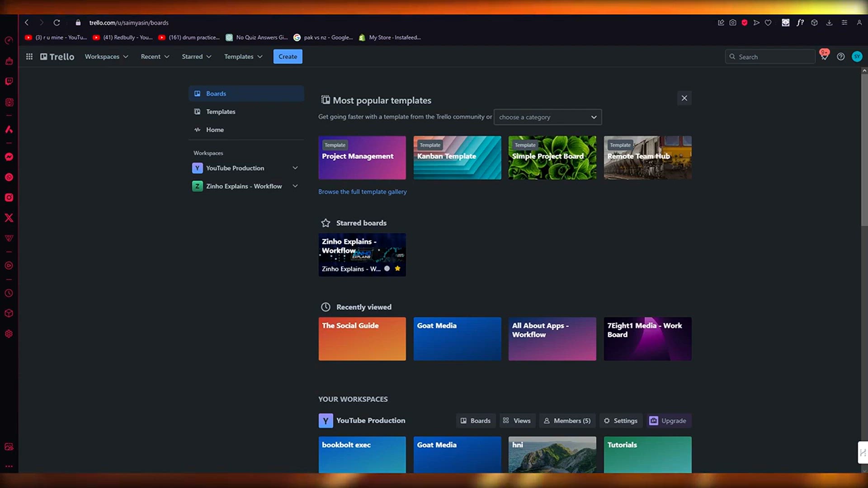The width and height of the screenshot is (868, 488).
Task: Open Views tab of YouTube Production workspace
Action: click(x=517, y=421)
